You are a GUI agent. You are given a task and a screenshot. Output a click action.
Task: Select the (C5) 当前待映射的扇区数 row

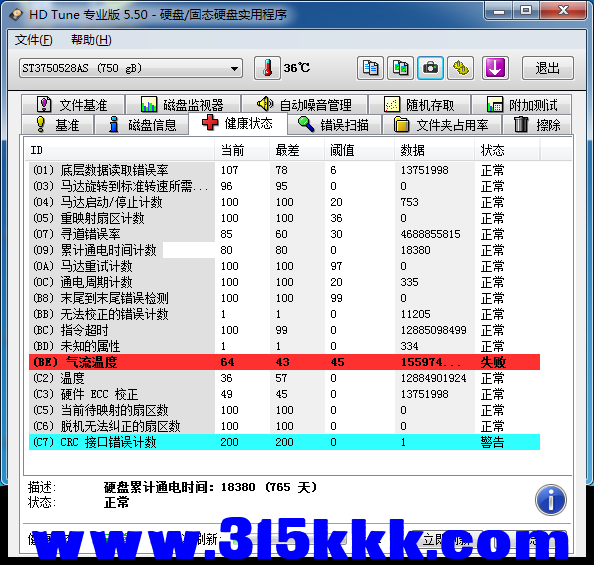tap(284, 410)
